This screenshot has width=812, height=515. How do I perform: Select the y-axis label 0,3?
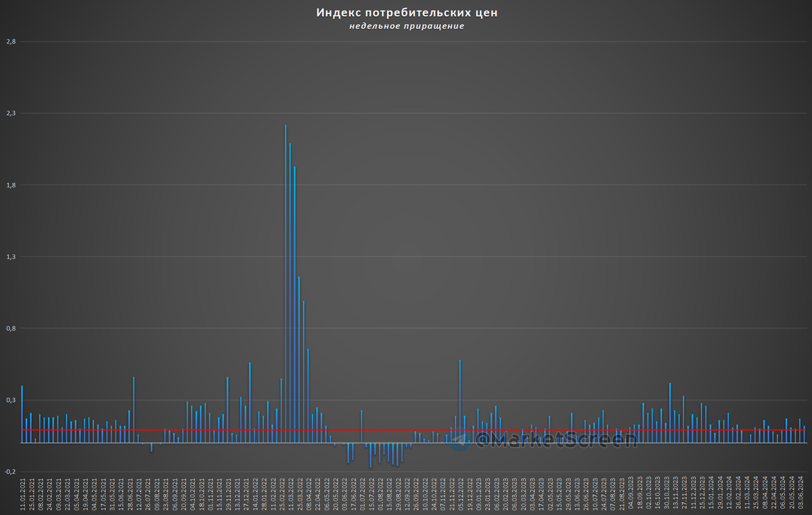coord(11,401)
